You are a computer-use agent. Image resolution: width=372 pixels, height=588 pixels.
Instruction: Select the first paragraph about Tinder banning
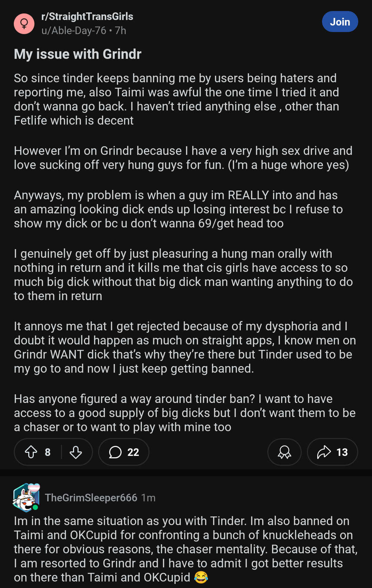pyautogui.click(x=176, y=99)
